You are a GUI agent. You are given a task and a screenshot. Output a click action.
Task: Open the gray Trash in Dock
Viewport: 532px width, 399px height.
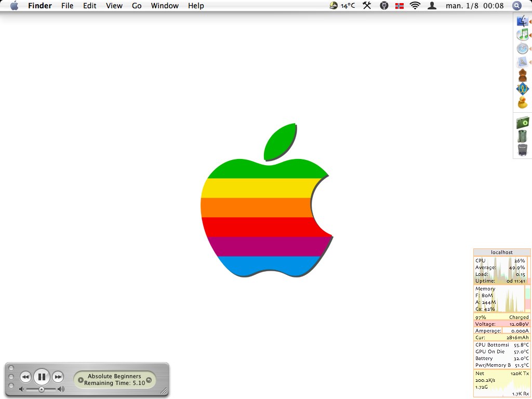[523, 150]
